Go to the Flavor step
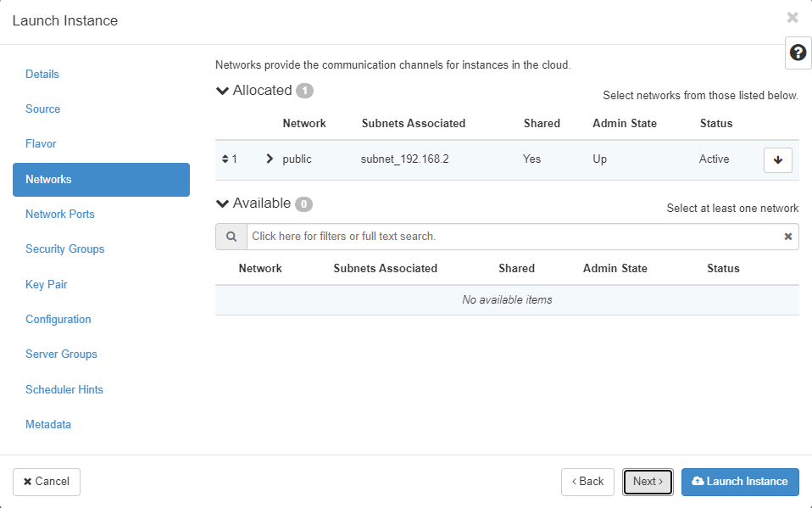The width and height of the screenshot is (812, 508). (41, 144)
